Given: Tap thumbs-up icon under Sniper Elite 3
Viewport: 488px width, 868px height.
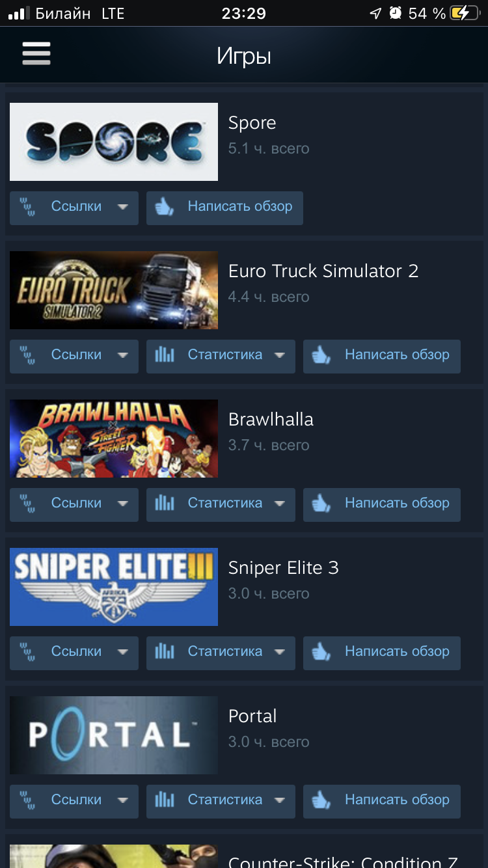Looking at the screenshot, I should point(321,652).
